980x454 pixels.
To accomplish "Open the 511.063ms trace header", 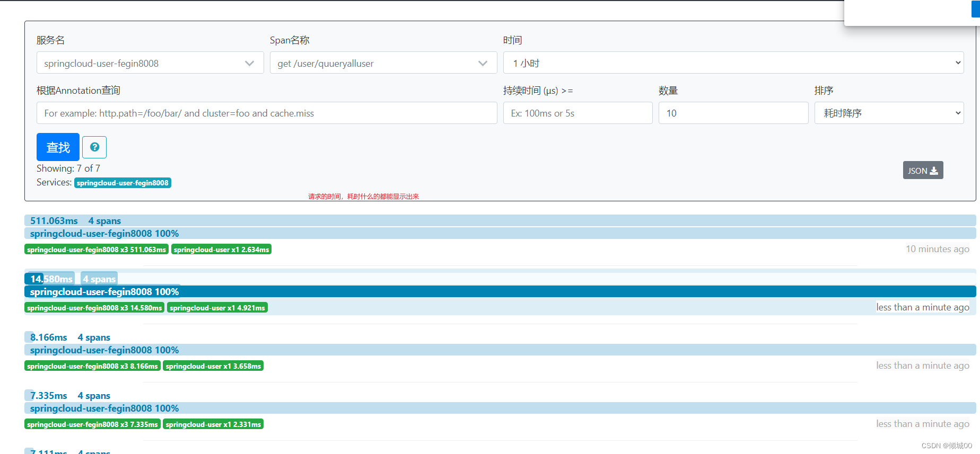I will tap(500, 220).
